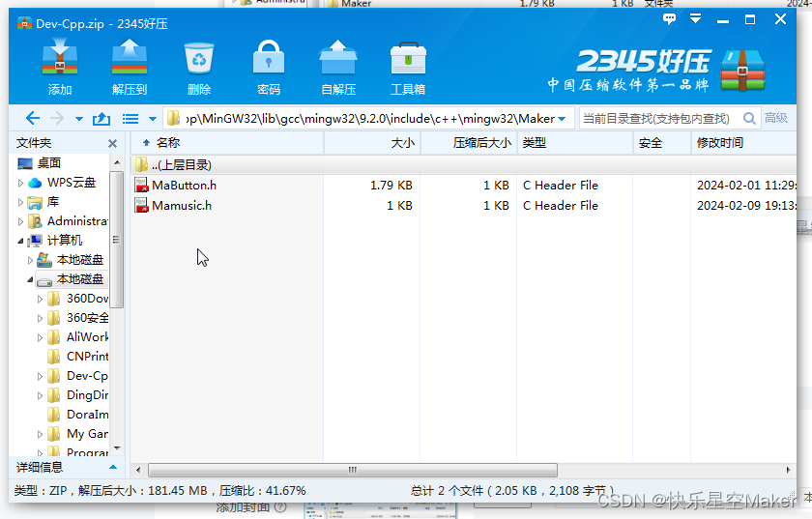Select the Mamusic.h file

click(x=182, y=206)
